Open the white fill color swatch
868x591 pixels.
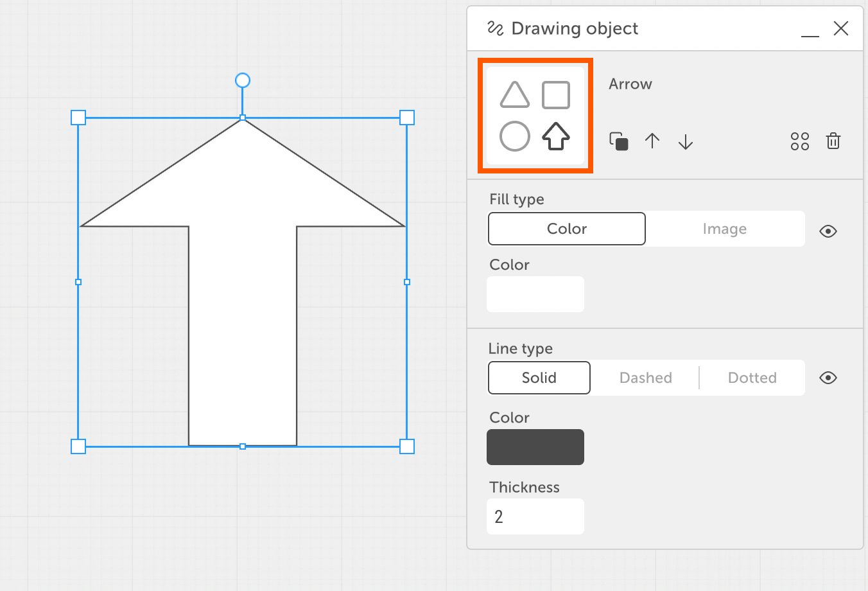coord(535,294)
